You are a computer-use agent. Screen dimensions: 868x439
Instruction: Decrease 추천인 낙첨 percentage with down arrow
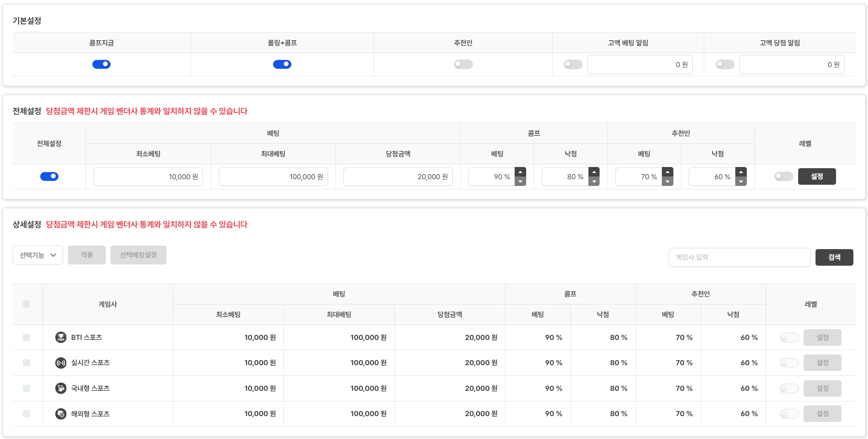[x=741, y=182]
